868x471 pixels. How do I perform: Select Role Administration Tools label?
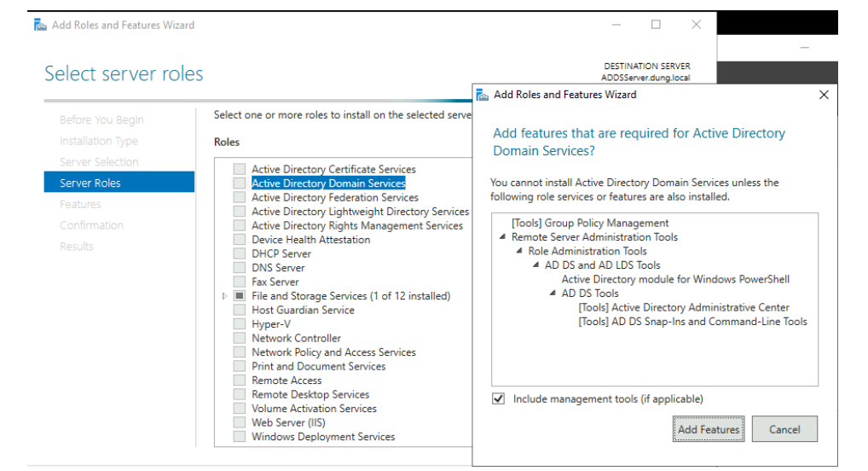(587, 251)
